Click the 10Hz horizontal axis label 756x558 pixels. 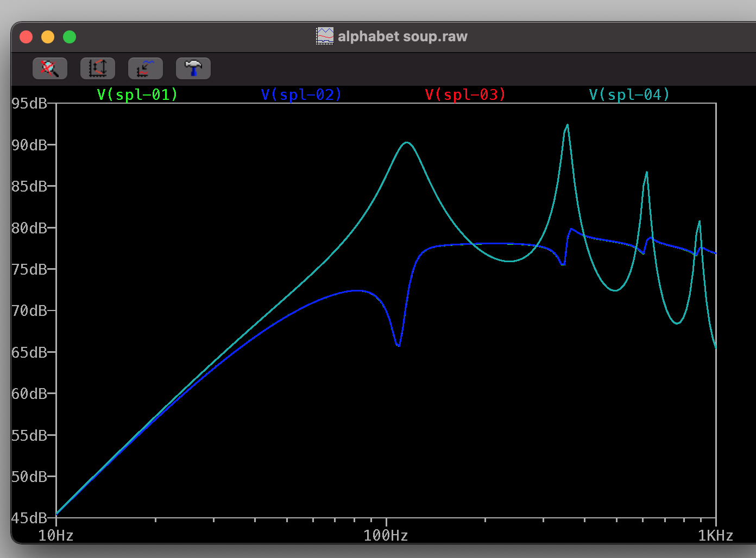point(56,536)
